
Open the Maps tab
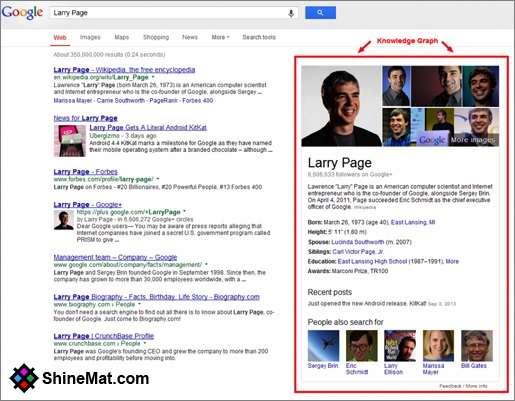tap(122, 37)
